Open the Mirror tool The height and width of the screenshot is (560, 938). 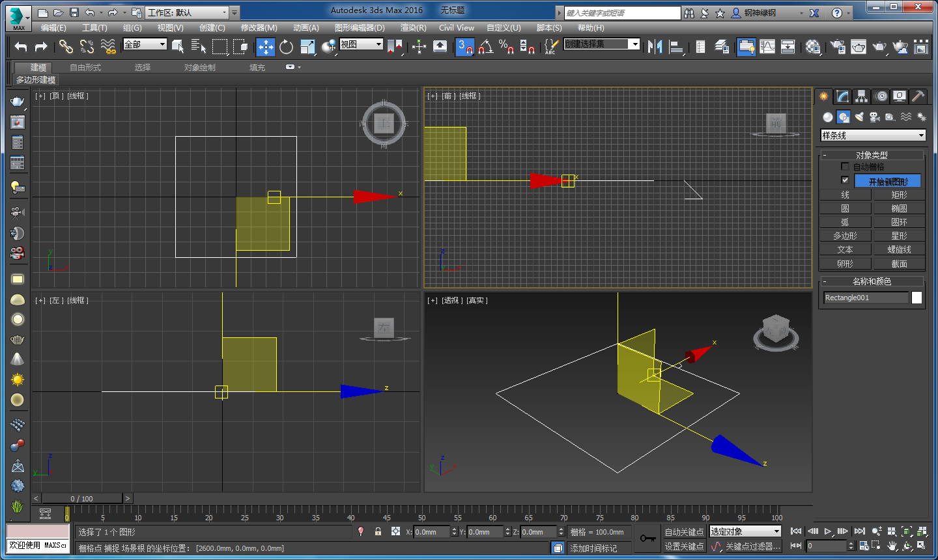pyautogui.click(x=655, y=46)
